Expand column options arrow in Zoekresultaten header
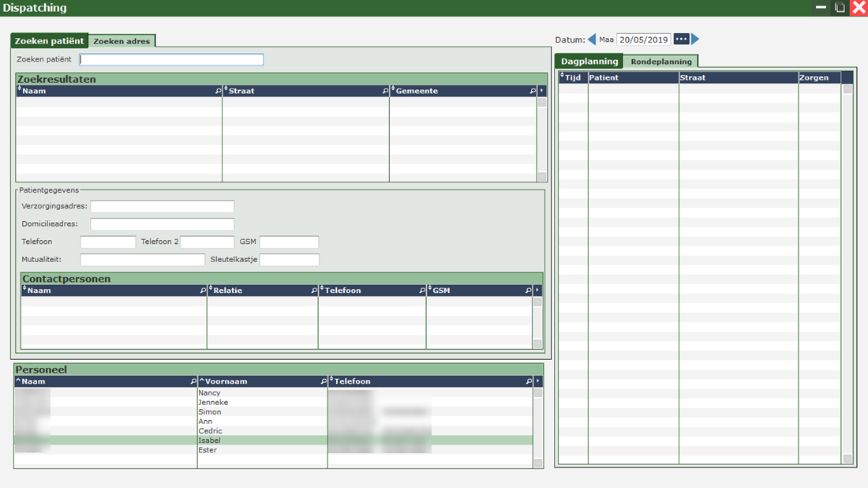This screenshot has height=488, width=868. [x=541, y=92]
